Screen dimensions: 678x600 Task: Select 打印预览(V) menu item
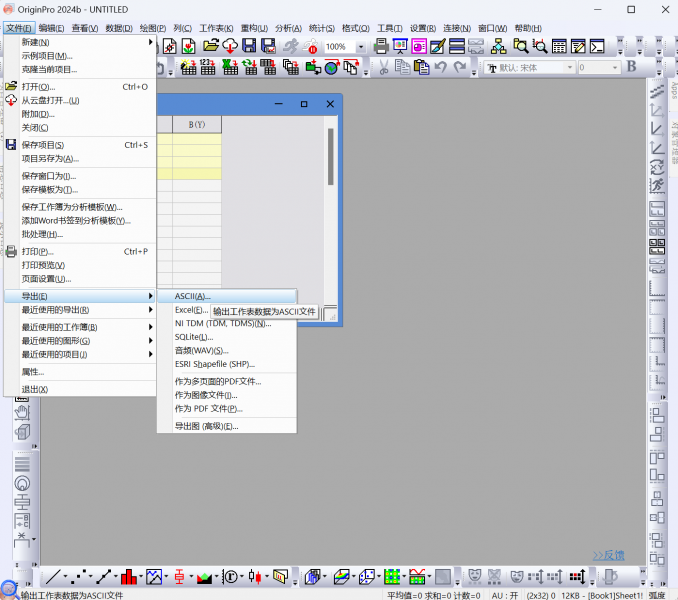click(x=80, y=265)
